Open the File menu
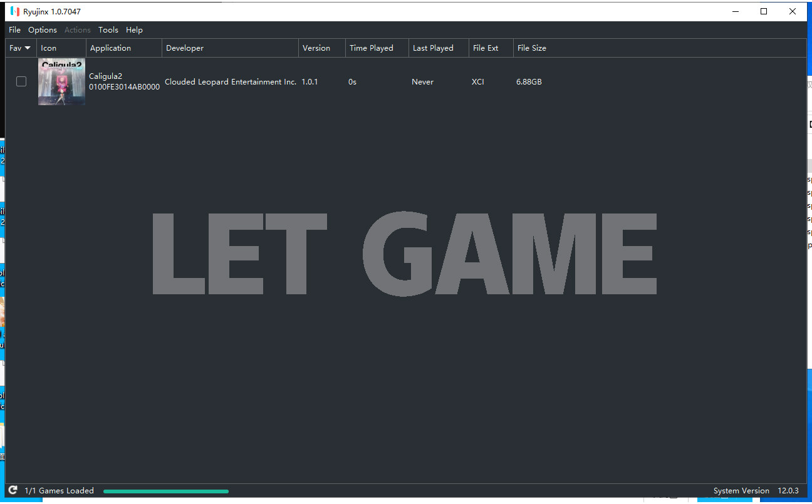812x504 pixels. [x=14, y=29]
